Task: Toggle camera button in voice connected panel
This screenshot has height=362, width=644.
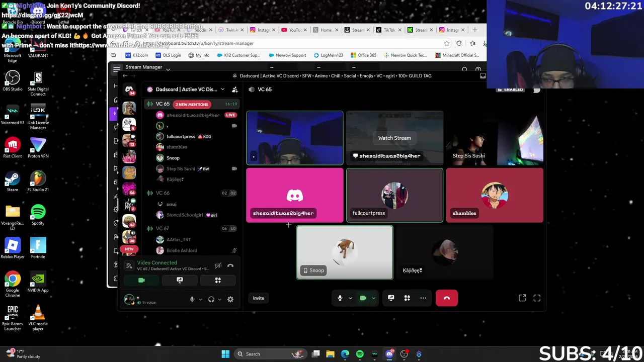Action: pos(141,280)
